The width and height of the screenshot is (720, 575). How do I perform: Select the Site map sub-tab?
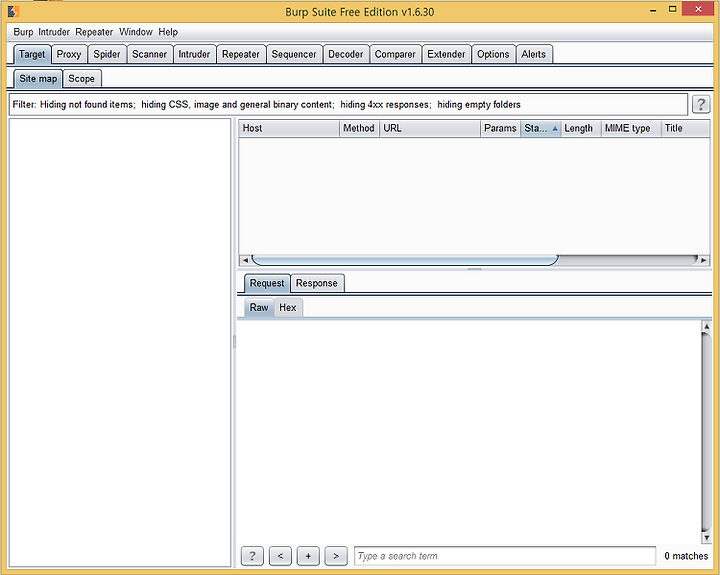tap(38, 79)
